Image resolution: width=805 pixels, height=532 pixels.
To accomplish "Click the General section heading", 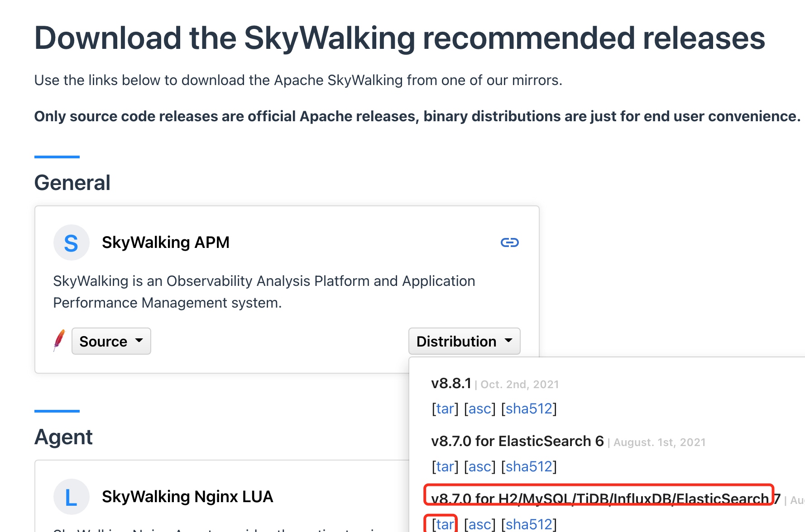I will (x=72, y=183).
